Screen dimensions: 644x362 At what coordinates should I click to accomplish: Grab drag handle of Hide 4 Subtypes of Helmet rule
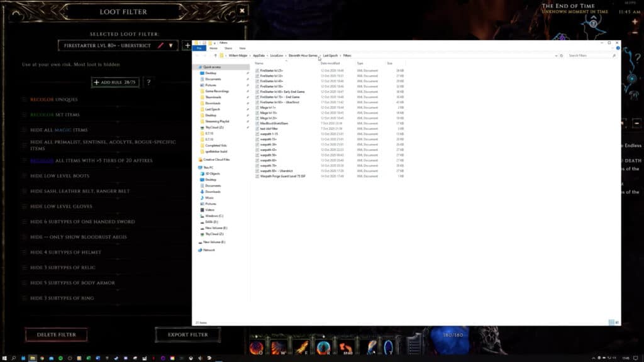click(x=25, y=252)
